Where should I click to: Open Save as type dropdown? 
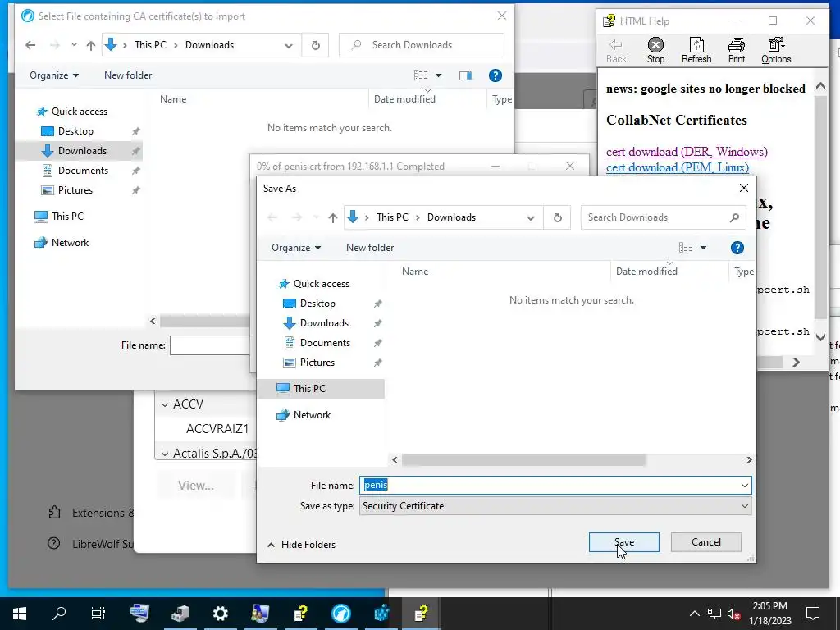point(744,505)
